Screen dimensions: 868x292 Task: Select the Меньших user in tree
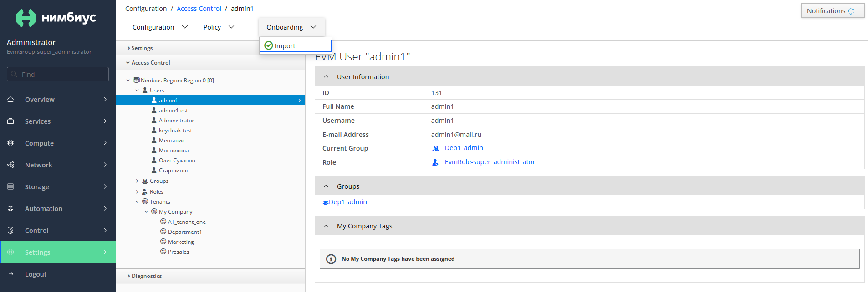point(172,141)
